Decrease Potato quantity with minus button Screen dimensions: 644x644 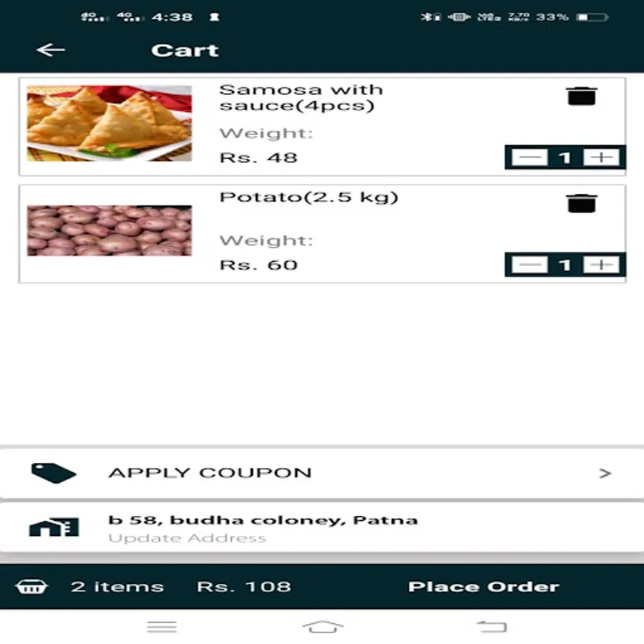[530, 265]
